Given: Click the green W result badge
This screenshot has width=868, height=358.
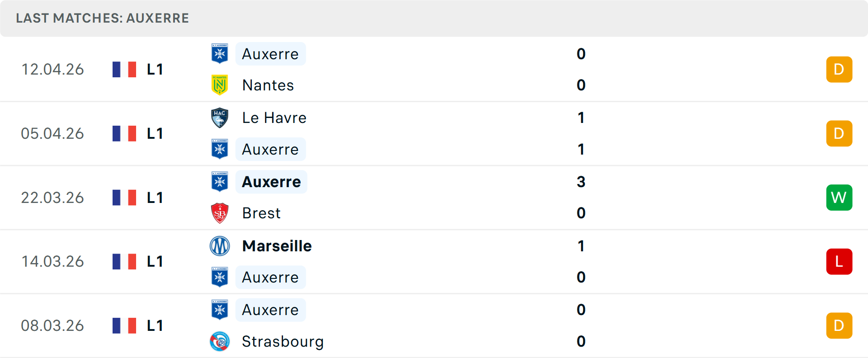Looking at the screenshot, I should click(839, 198).
